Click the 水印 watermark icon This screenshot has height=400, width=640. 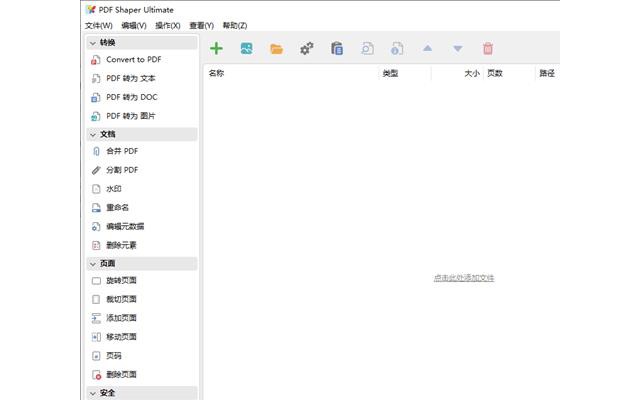click(96, 189)
